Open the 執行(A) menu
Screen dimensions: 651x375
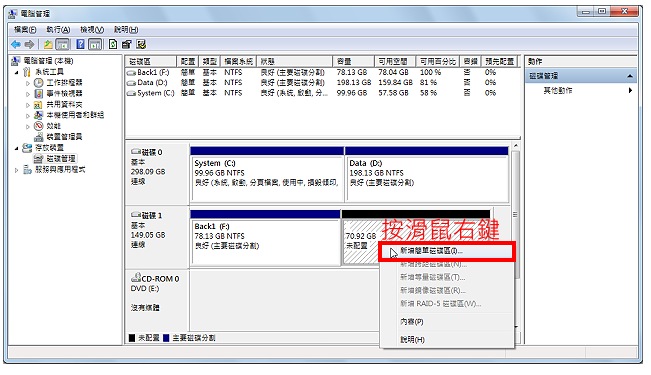point(58,30)
